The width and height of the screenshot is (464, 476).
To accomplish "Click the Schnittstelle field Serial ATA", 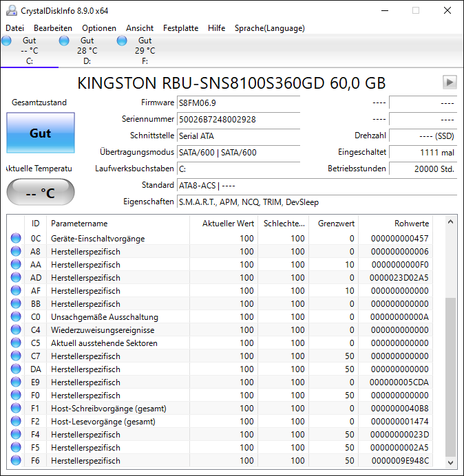I will (x=238, y=136).
